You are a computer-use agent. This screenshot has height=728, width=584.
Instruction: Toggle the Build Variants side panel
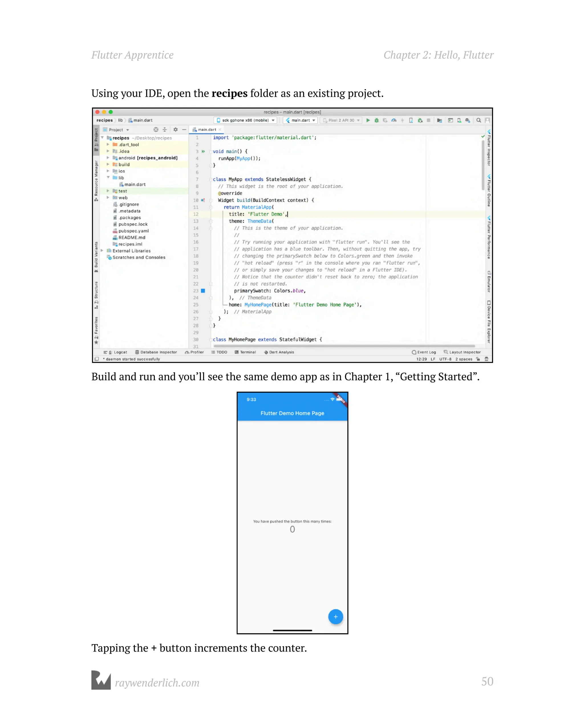click(x=96, y=257)
